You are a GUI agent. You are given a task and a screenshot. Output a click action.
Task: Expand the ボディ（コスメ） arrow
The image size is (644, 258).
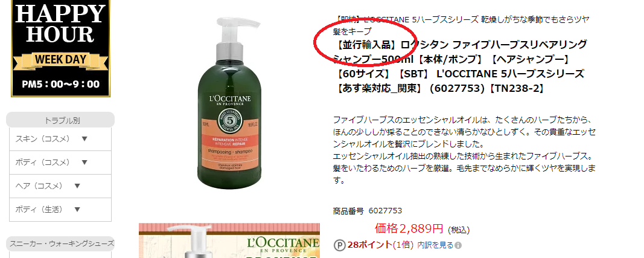click(x=84, y=163)
